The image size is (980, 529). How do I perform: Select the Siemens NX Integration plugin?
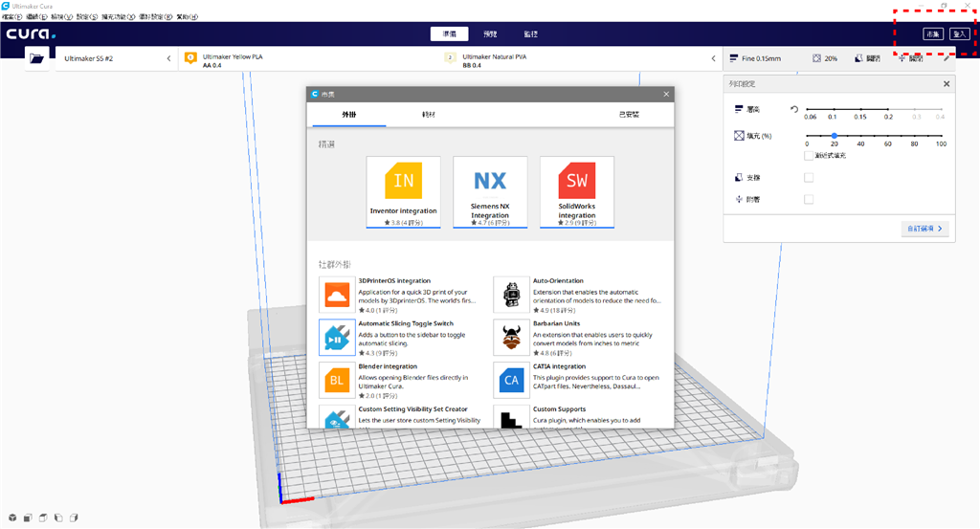tap(490, 192)
